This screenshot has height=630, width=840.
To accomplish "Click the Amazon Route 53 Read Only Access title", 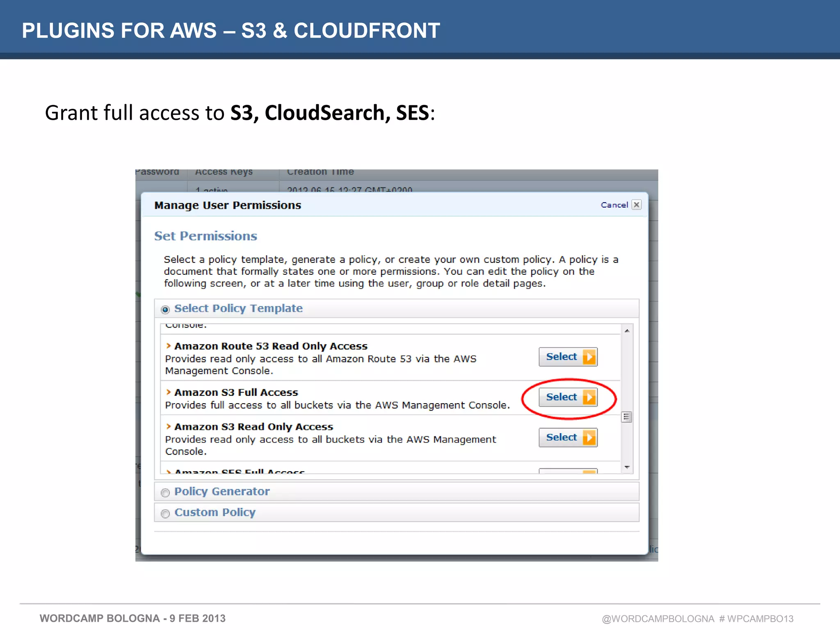I will (x=271, y=346).
